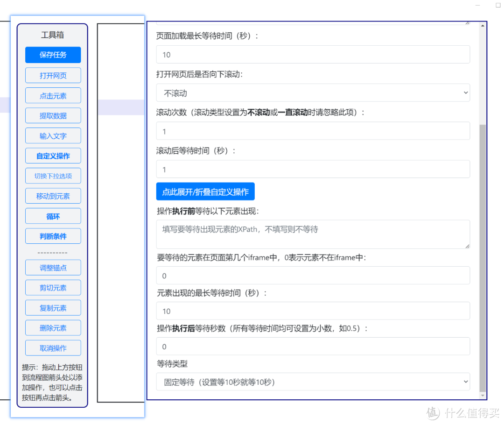Focus the 页面加载最长等待时间 input field
This screenshot has width=504, height=425.
point(313,55)
